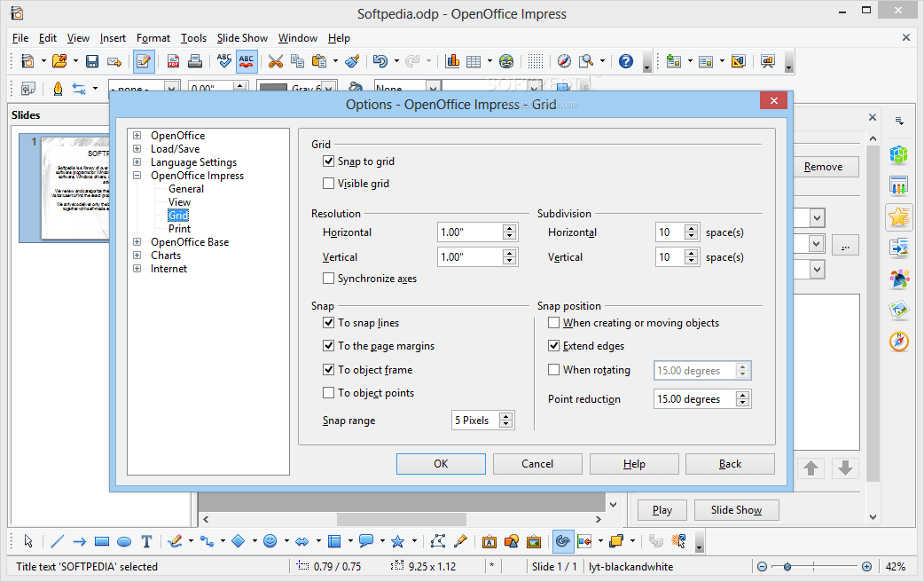Expand the Charts tree node

(x=137, y=256)
